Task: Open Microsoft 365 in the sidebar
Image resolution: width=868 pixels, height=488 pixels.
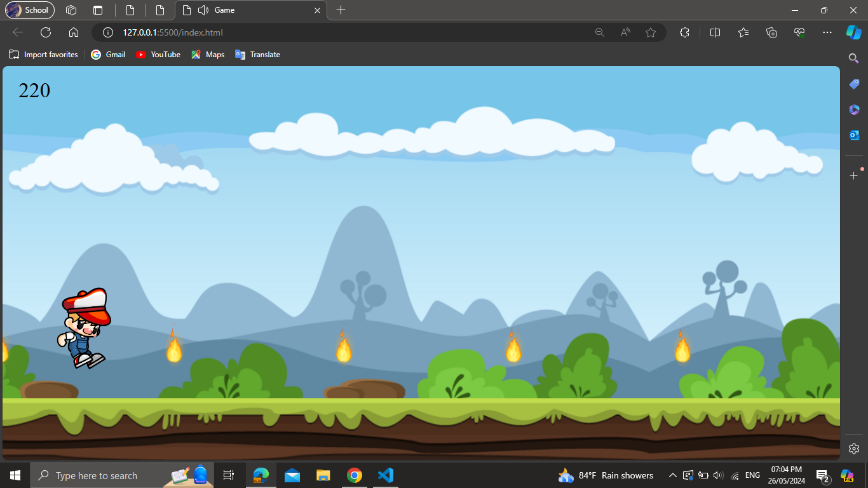Action: [x=854, y=109]
